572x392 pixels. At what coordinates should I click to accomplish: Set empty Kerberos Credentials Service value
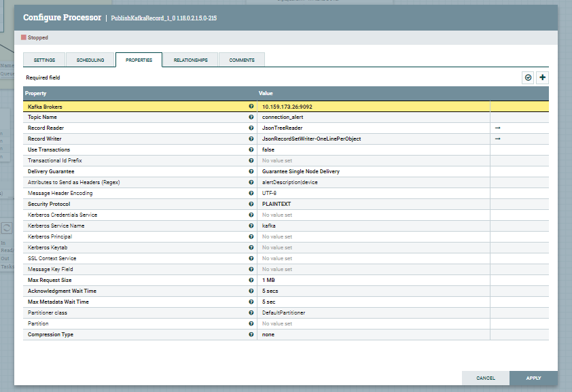(374, 215)
